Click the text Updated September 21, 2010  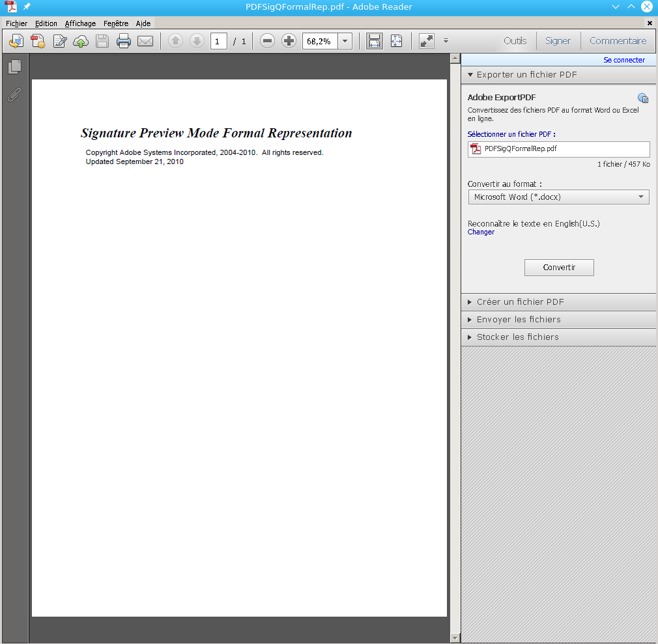134,162
